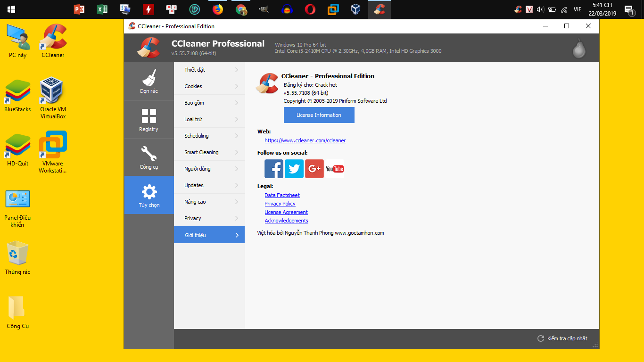
Task: Open the red lightning bolt app in taskbar
Action: (x=149, y=9)
